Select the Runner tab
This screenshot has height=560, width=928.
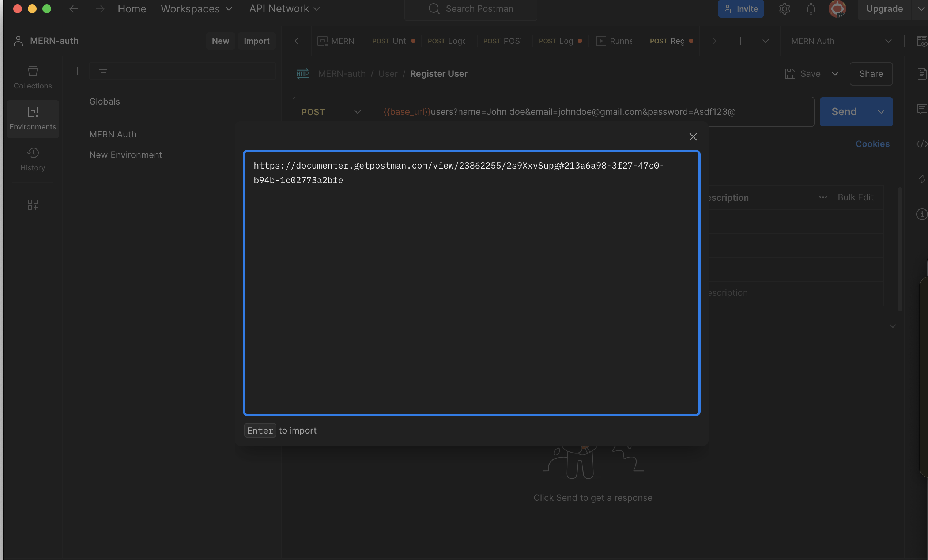click(615, 41)
